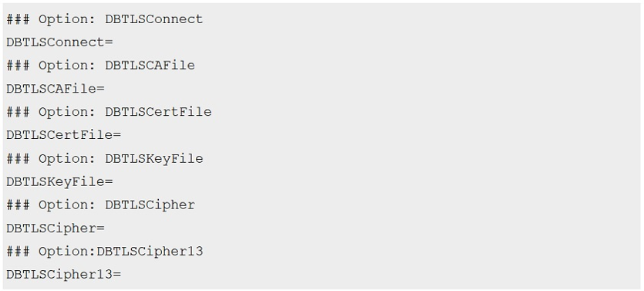Click the word 'DBTLSConnect' in first comment
The width and height of the screenshot is (644, 291).
tap(154, 19)
